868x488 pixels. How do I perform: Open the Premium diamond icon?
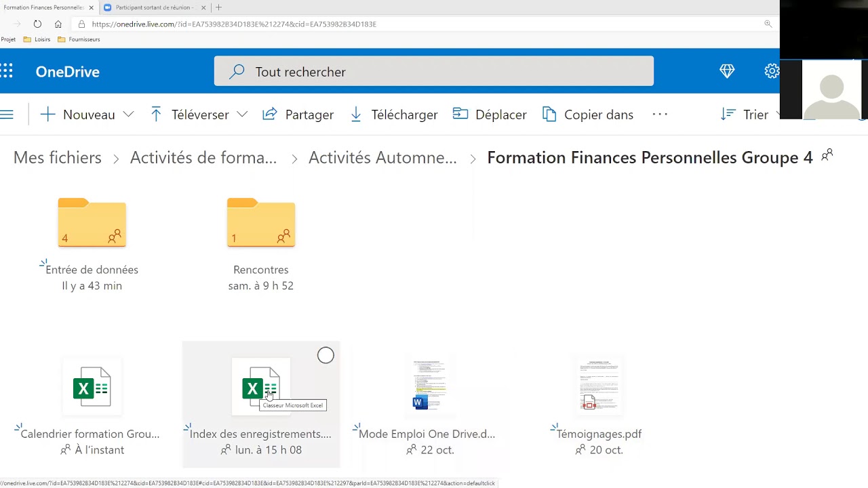(727, 71)
